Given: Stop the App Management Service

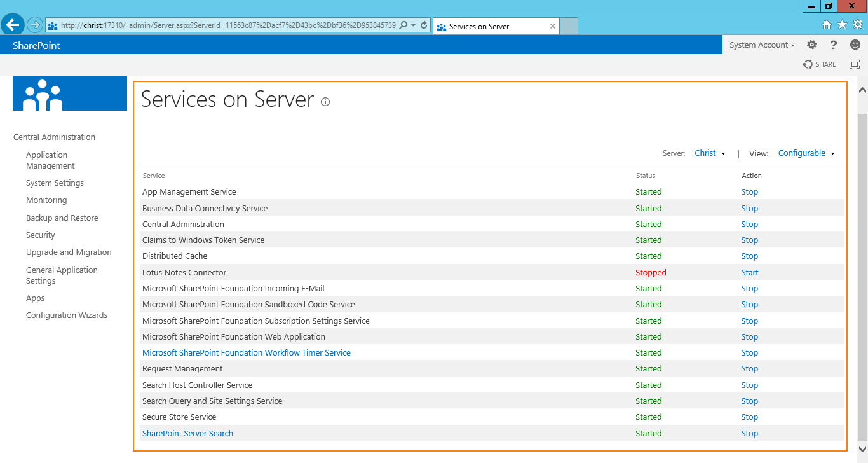Looking at the screenshot, I should coord(750,192).
